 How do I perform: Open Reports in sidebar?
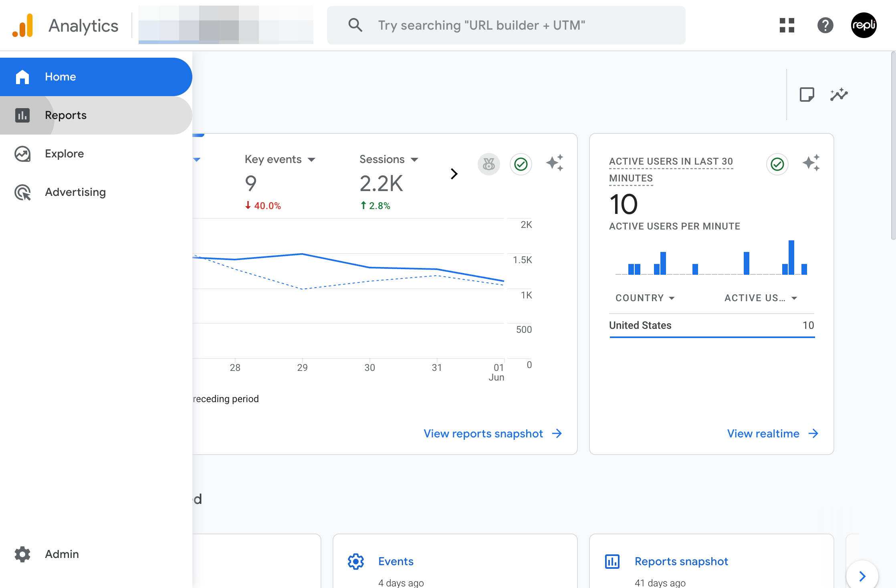[96, 115]
